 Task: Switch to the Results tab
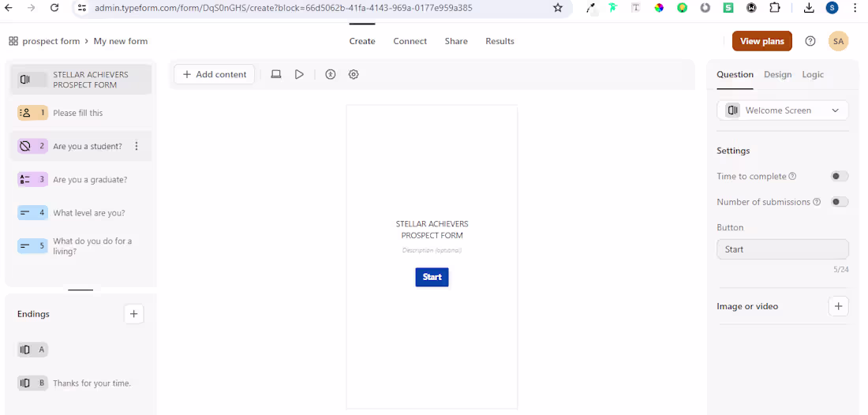(x=499, y=41)
